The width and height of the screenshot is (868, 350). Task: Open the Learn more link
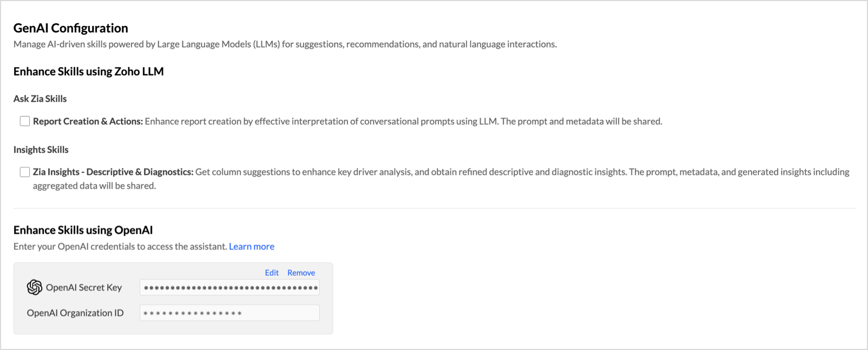pyautogui.click(x=252, y=247)
